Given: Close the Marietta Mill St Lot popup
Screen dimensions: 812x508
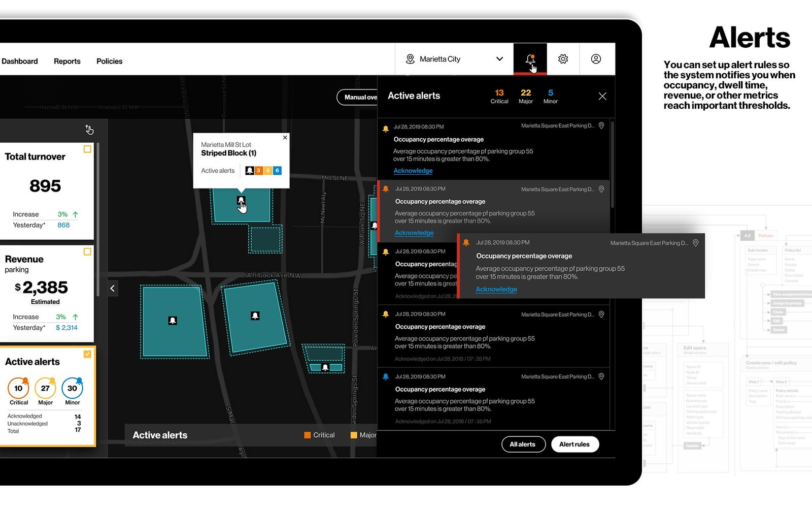Looking at the screenshot, I should click(x=285, y=138).
